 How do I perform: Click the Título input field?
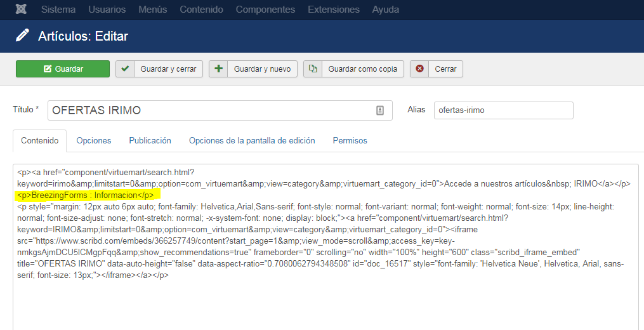220,110
